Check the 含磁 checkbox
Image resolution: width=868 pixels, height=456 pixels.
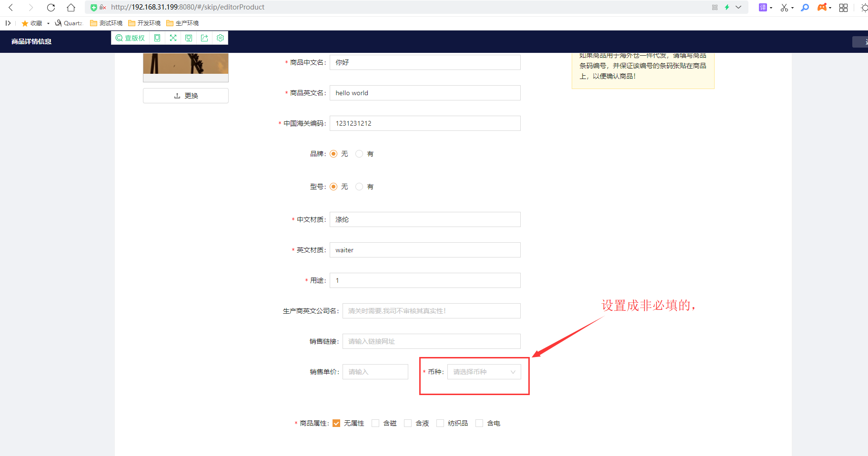pos(375,423)
